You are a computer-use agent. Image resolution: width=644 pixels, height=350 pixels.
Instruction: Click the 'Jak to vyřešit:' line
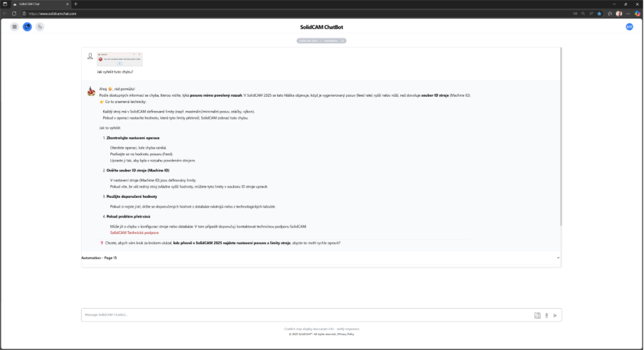(110, 128)
